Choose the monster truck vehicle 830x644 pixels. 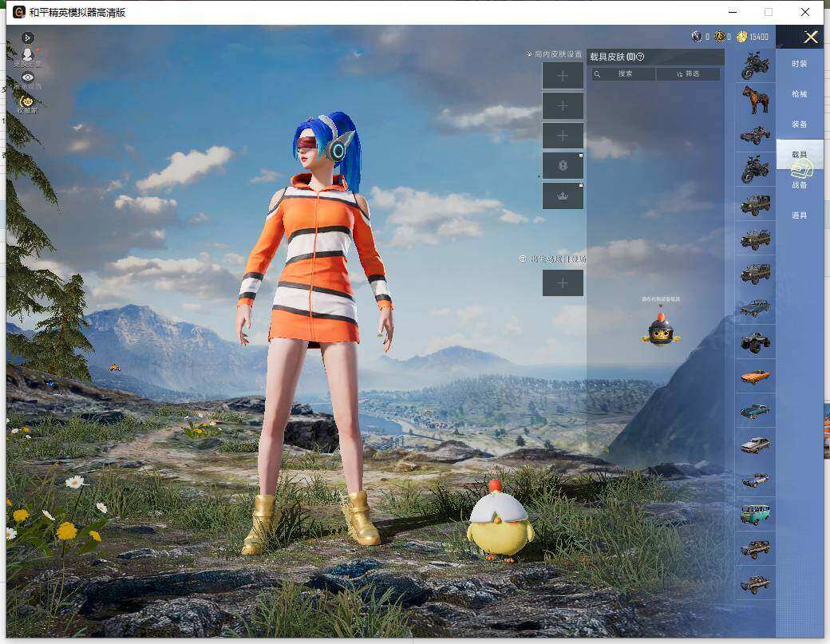[755, 342]
